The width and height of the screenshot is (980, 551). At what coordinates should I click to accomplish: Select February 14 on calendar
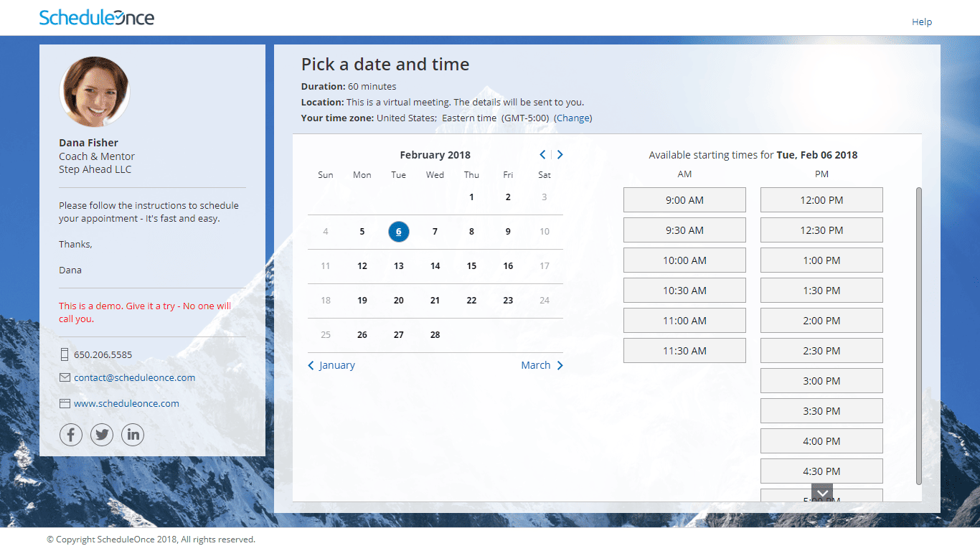point(435,265)
